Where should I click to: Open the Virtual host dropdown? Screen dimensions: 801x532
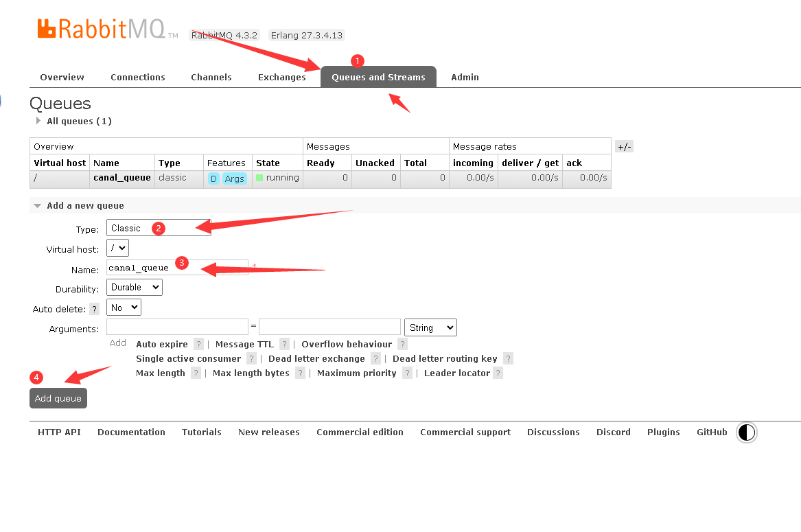(x=117, y=248)
